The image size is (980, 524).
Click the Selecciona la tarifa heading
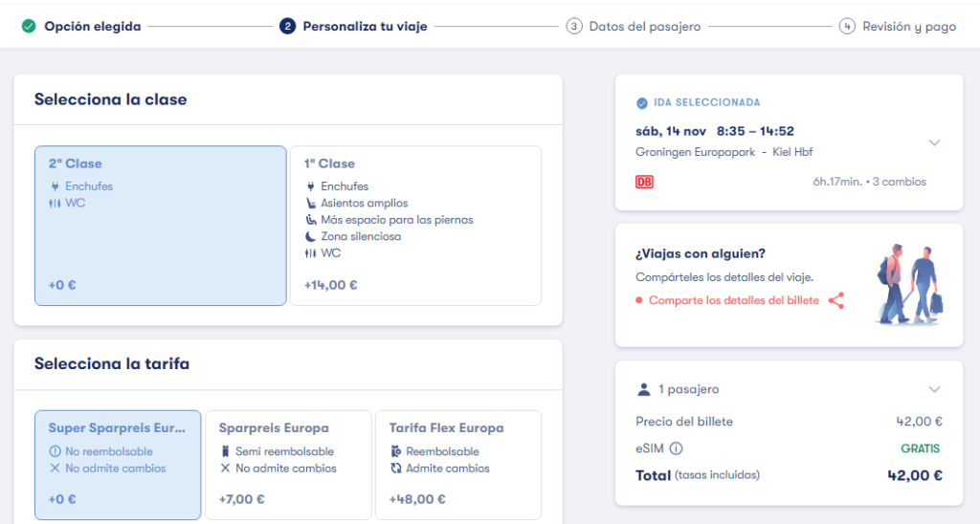click(112, 363)
